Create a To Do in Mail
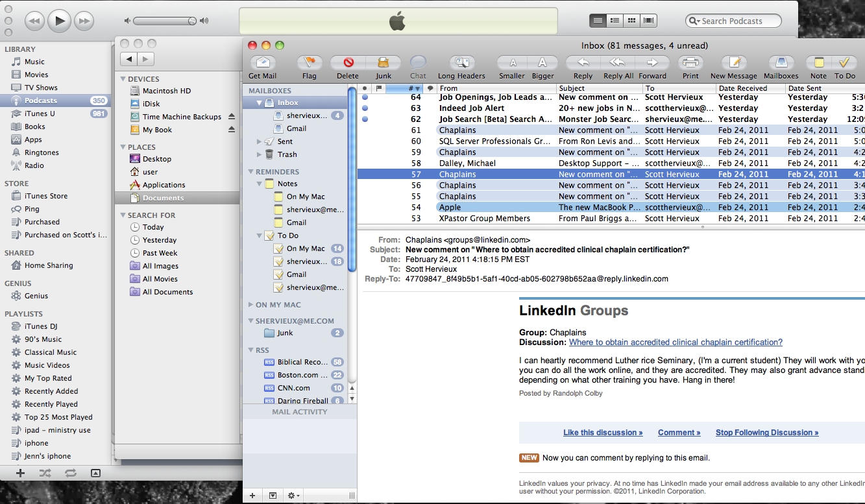The image size is (865, 504). coord(844,63)
